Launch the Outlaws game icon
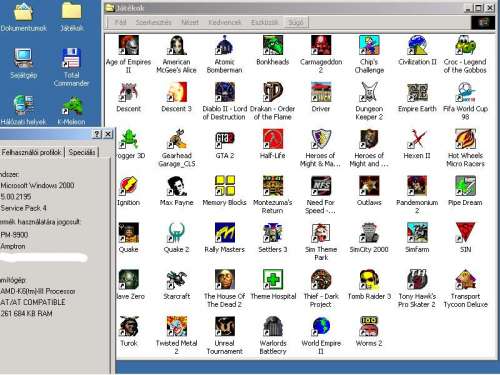 [369, 186]
